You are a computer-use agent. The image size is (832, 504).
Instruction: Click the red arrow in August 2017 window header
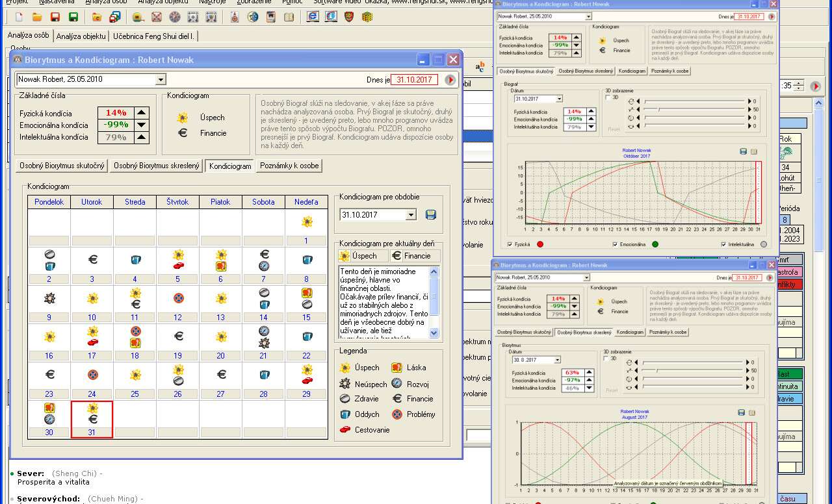click(x=770, y=277)
